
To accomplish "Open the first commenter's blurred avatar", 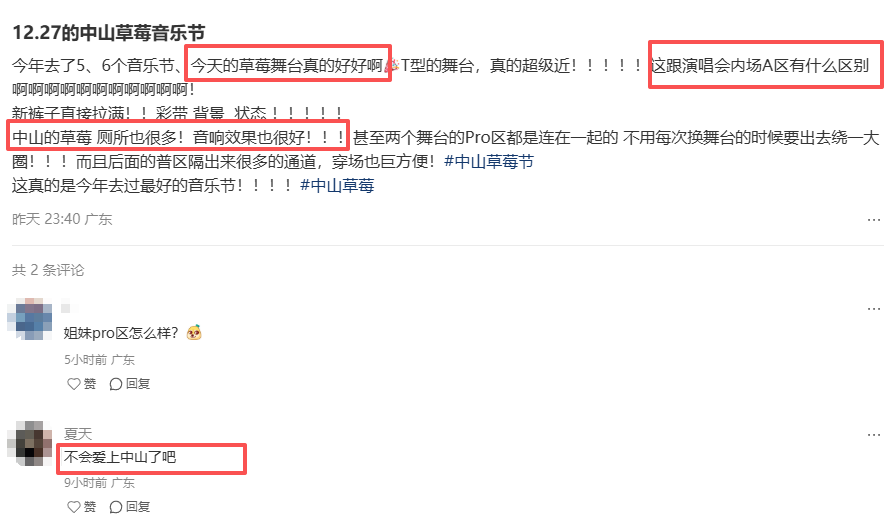I will (29, 319).
